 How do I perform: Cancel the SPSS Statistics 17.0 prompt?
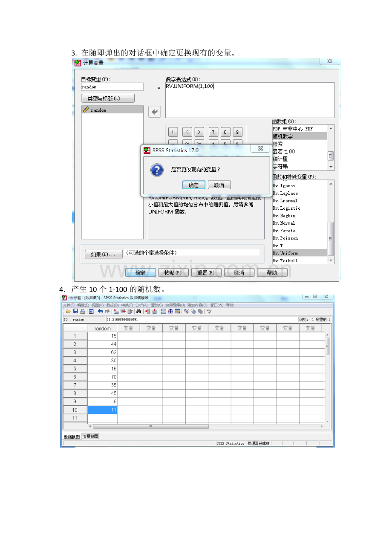click(219, 185)
